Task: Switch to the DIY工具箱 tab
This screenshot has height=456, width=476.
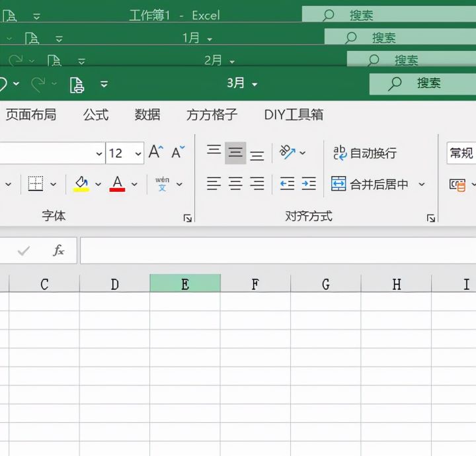Action: (x=294, y=115)
